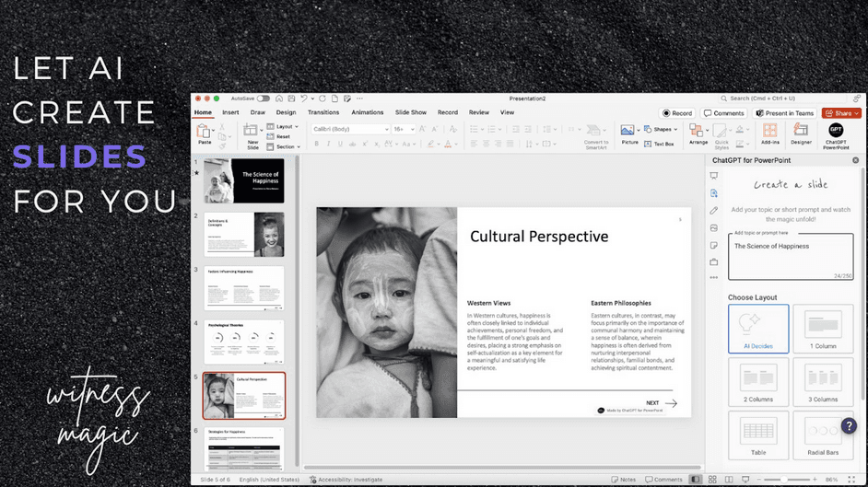
Task: Launch ChatGPT PowerPoint add-in
Action: [836, 136]
